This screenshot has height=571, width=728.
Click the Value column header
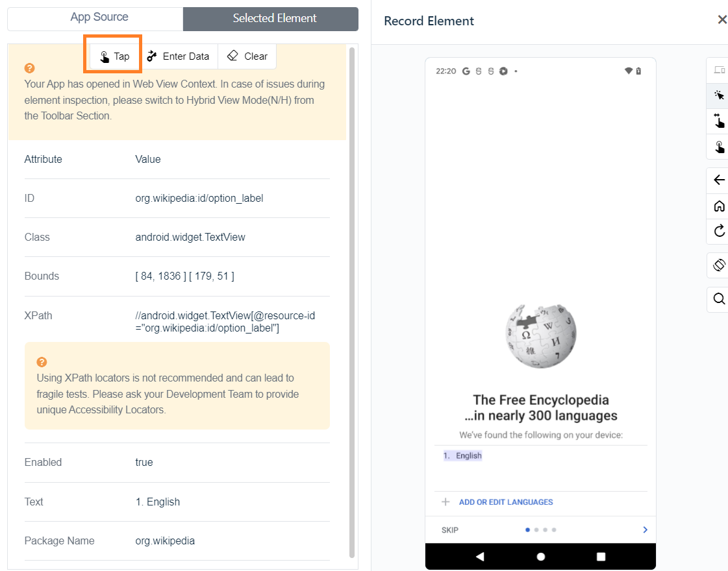click(x=148, y=159)
